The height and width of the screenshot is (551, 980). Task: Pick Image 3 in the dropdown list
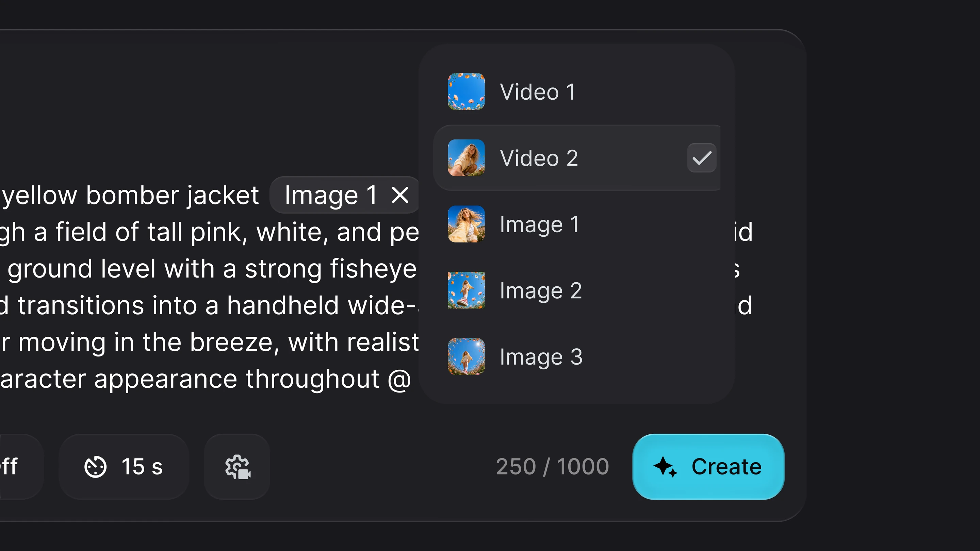[576, 356]
